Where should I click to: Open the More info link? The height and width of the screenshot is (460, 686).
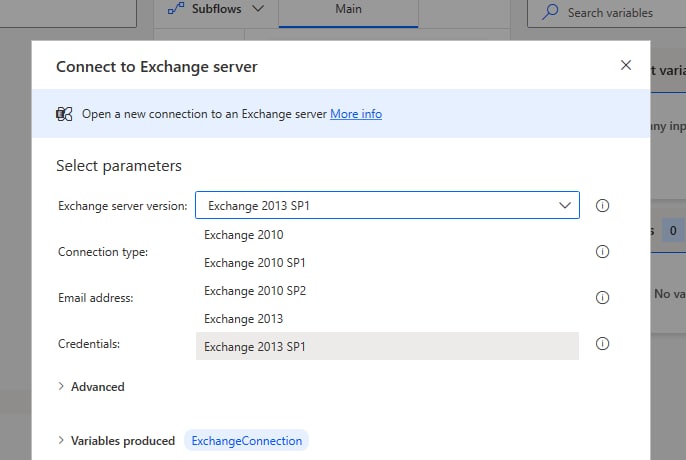356,114
